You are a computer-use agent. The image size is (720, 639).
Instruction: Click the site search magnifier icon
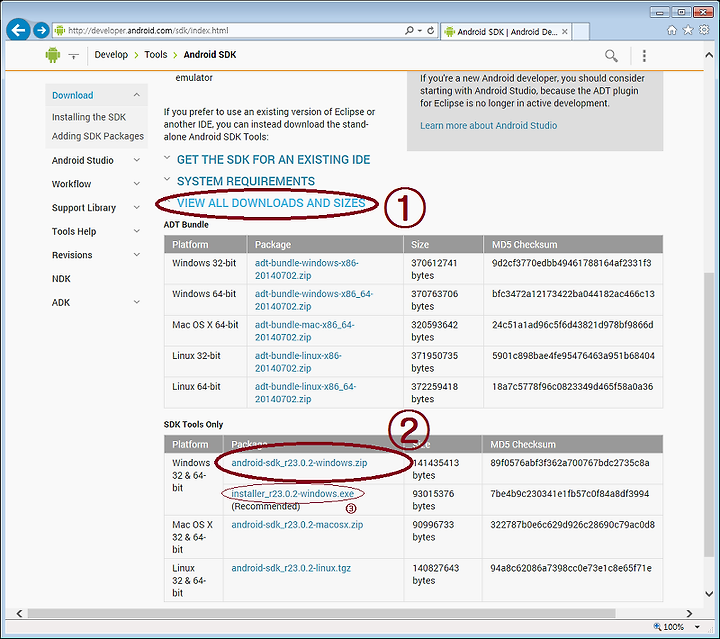coord(611,56)
